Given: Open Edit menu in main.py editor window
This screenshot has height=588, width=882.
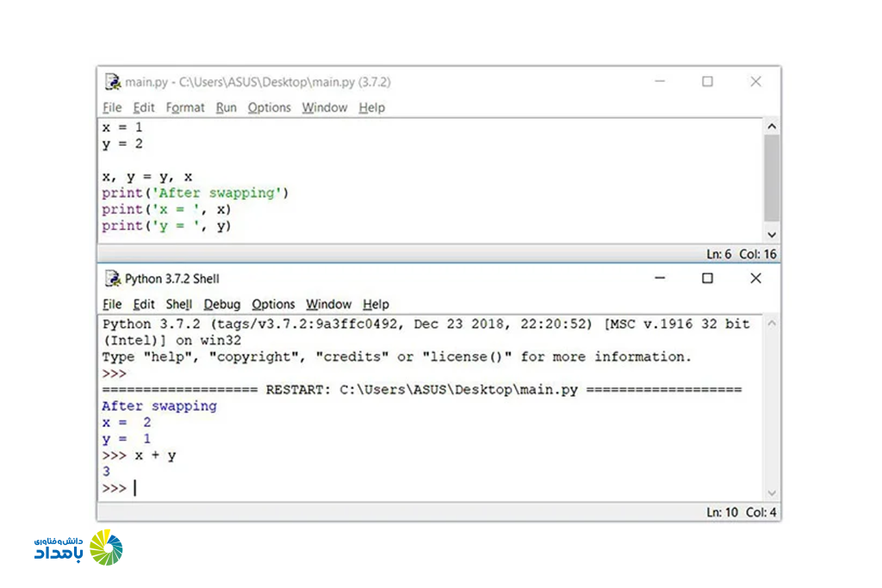Looking at the screenshot, I should pos(144,108).
